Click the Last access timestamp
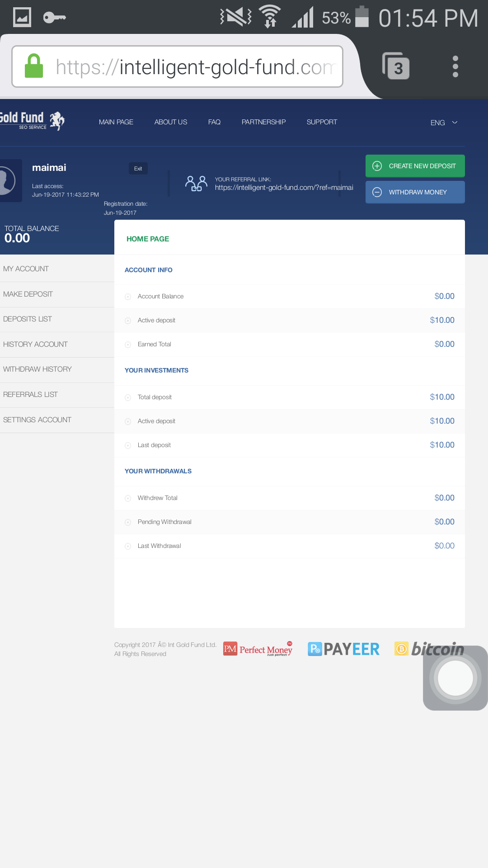Screen dimensions: 488x868 pos(66,195)
